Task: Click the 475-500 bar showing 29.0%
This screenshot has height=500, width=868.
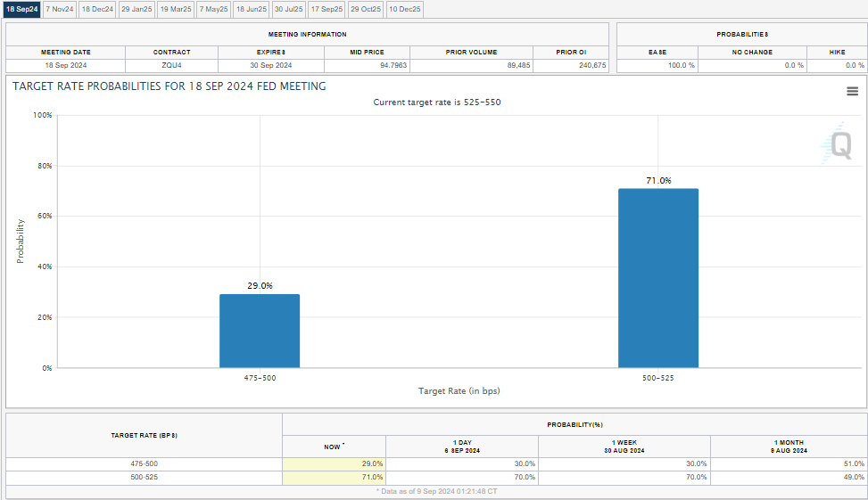Action: click(x=260, y=331)
